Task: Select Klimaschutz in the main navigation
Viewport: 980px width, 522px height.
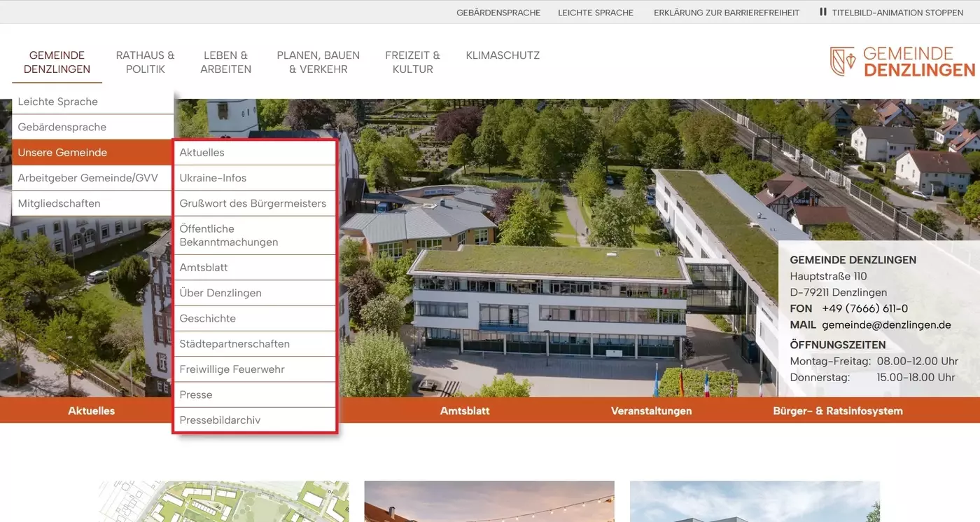Action: 503,55
